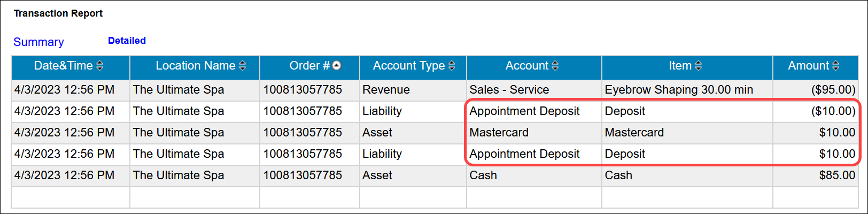Click the Account header label
This screenshot has height=214, width=868.
pos(527,66)
